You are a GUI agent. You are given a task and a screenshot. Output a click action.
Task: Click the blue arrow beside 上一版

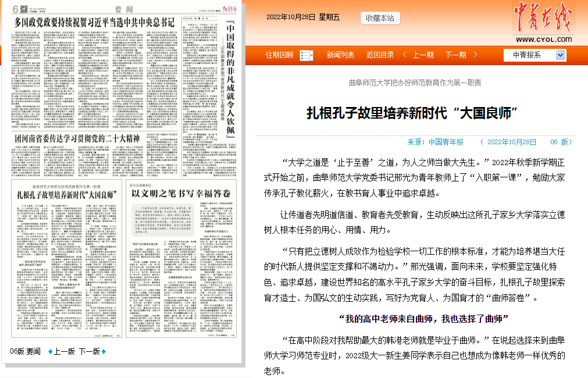pyautogui.click(x=49, y=351)
